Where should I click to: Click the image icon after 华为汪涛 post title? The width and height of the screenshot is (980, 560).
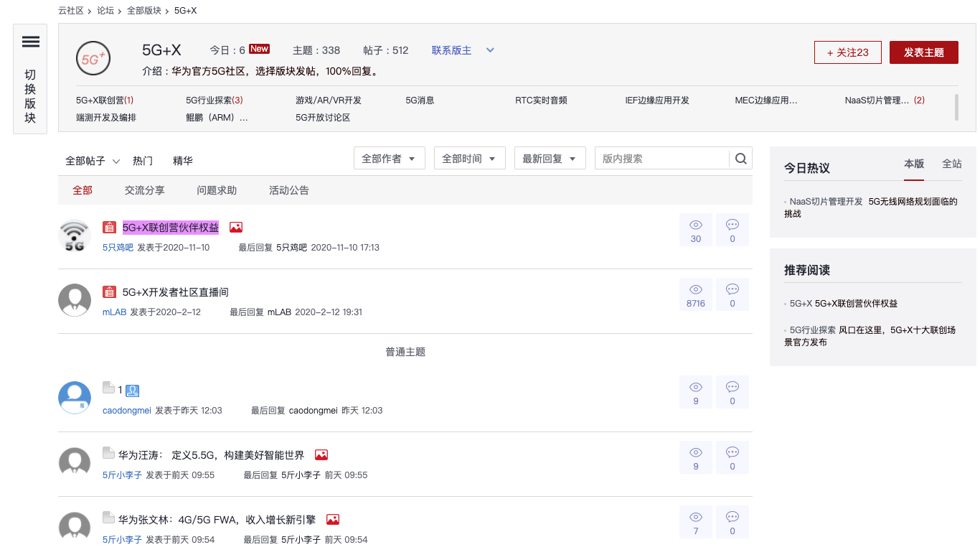tap(321, 455)
